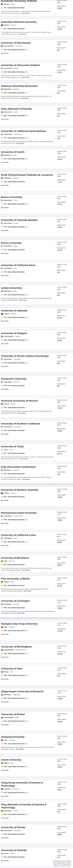Click the ranking badge icon for Boston University

click(x=2, y=204)
